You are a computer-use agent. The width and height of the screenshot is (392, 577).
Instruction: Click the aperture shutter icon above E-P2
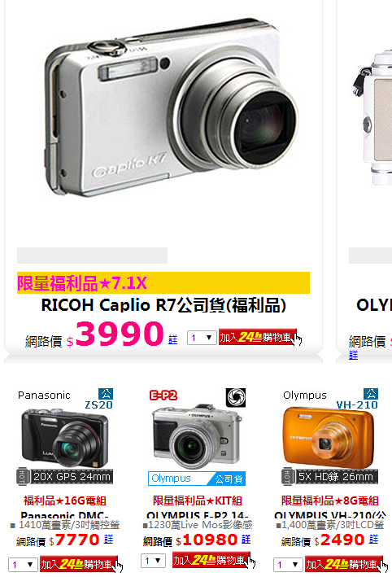click(x=235, y=397)
